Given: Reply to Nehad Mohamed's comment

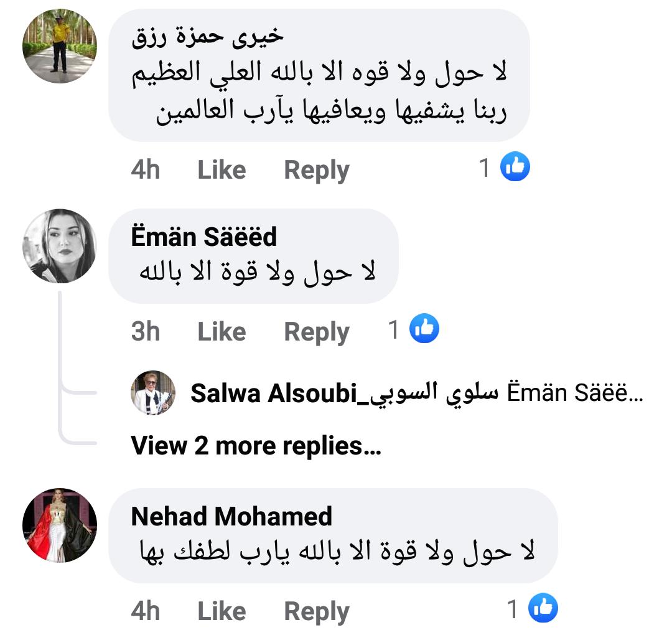Looking at the screenshot, I should click(x=317, y=611).
